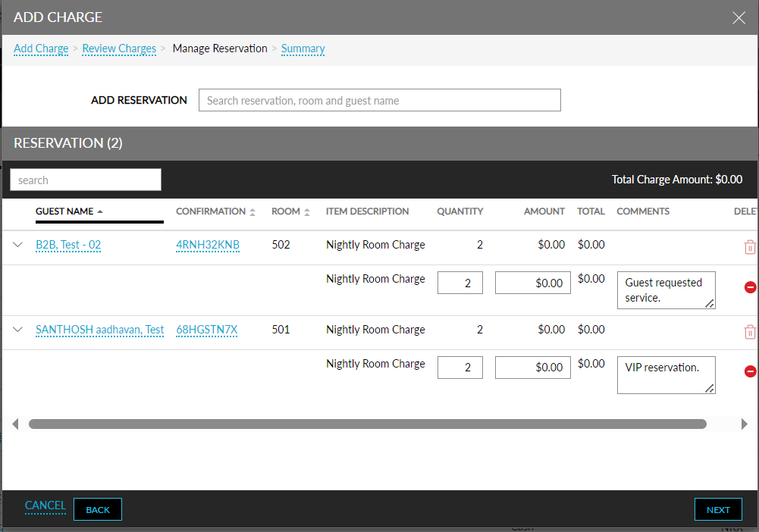
Task: Open guest B2B, Test - 02
Action: pos(68,245)
